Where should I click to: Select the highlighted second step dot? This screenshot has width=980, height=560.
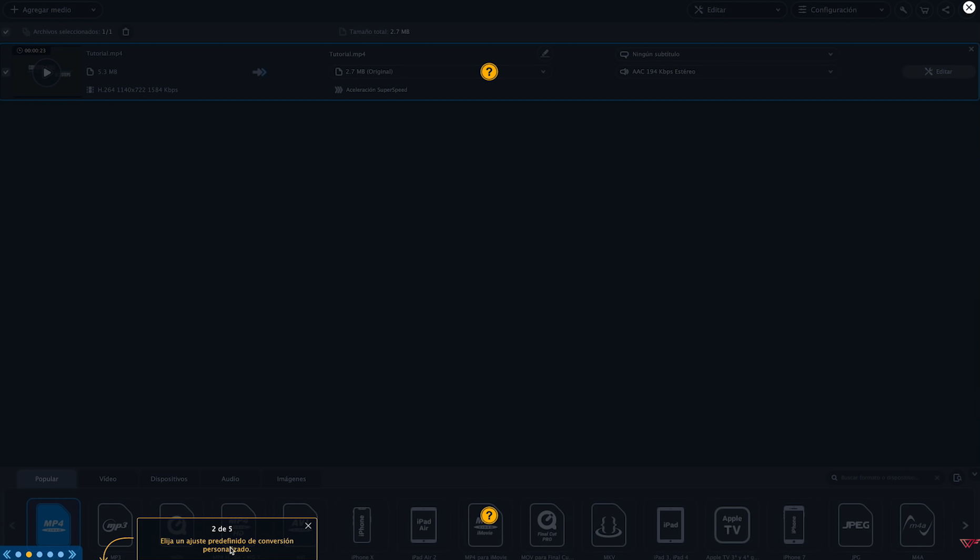click(x=29, y=554)
